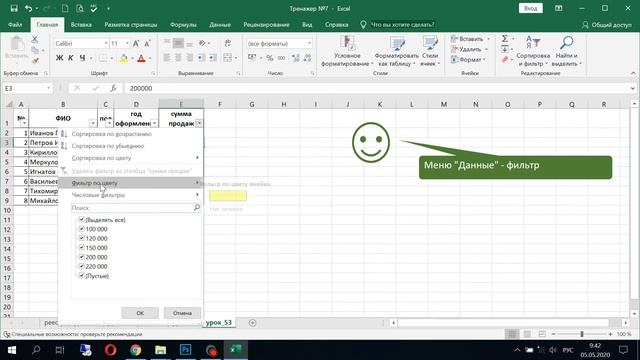640x360 pixels.
Task: Choose the fill color bucket icon
Action: point(123,58)
